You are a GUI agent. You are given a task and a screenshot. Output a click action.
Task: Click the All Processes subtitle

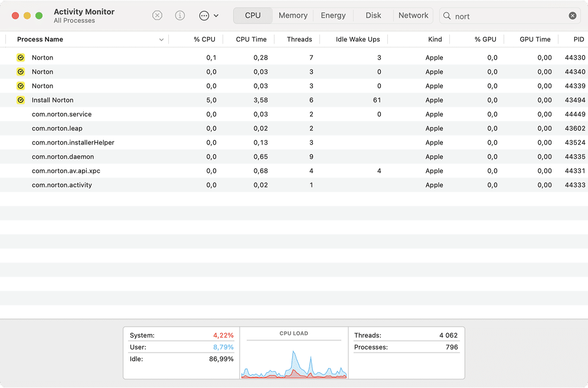pos(74,21)
